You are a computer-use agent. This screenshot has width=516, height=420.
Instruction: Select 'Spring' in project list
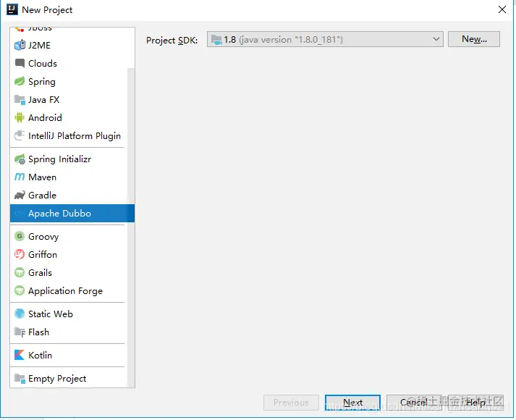69,81
